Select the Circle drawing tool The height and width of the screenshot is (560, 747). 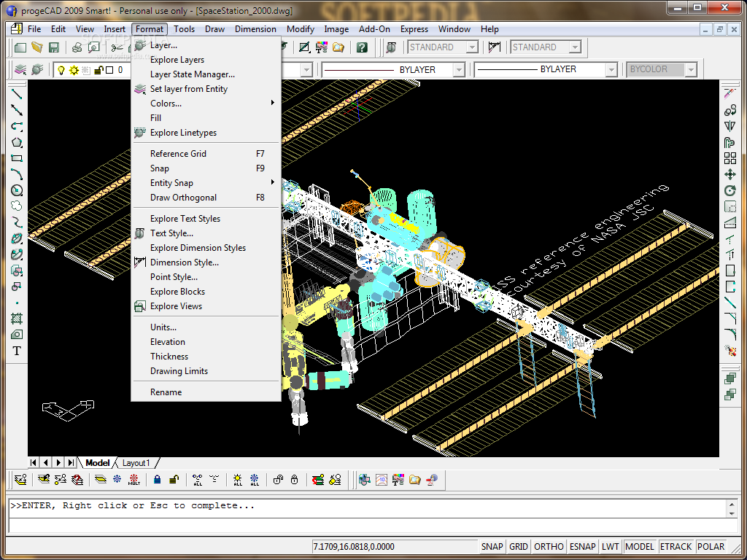tap(17, 190)
